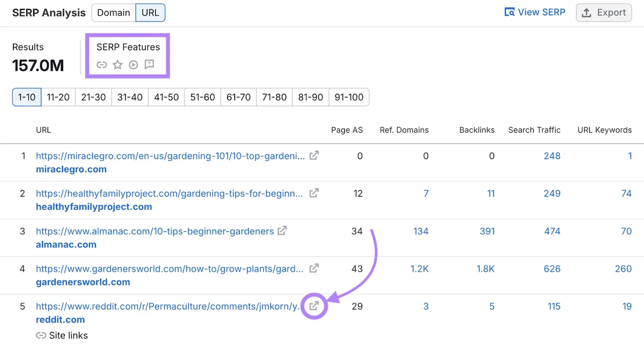Image resolution: width=644 pixels, height=349 pixels.
Task: Open the View SERP link
Action: [535, 12]
